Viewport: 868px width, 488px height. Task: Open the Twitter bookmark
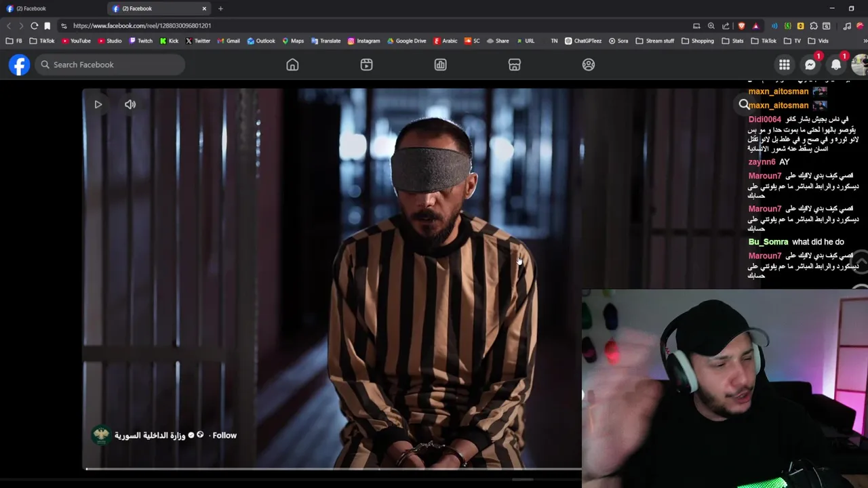[x=198, y=41]
